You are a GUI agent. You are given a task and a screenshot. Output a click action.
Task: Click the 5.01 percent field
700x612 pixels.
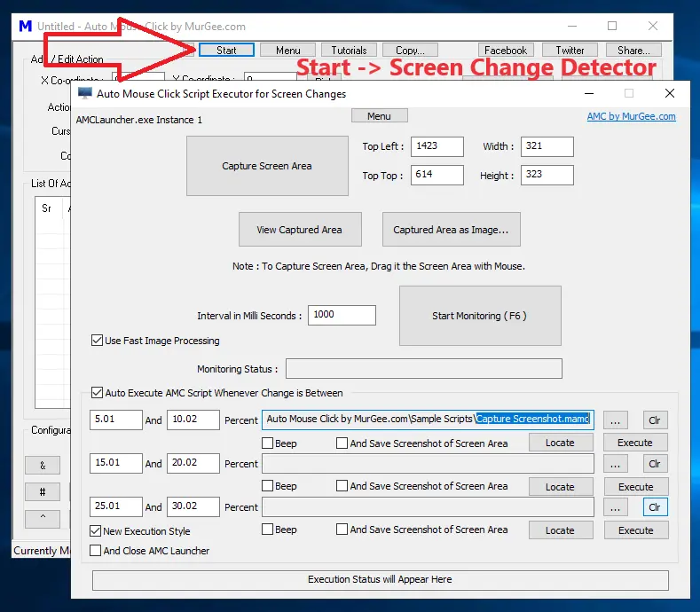pyautogui.click(x=116, y=420)
